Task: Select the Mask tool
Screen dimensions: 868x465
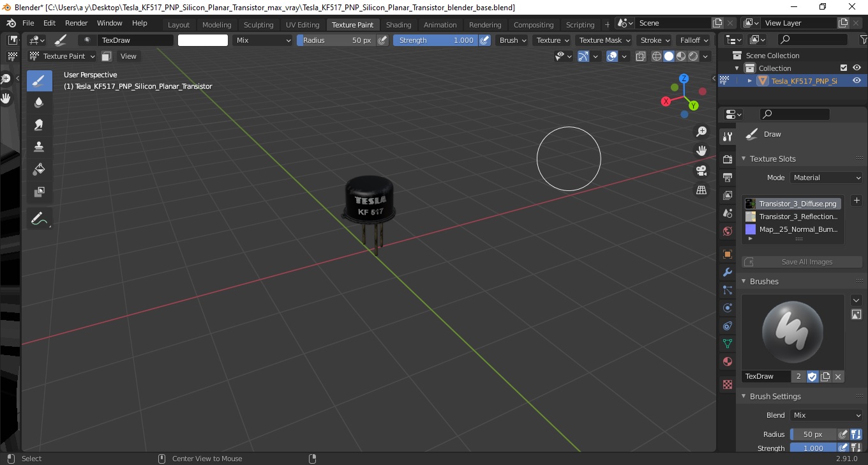Action: click(x=39, y=192)
